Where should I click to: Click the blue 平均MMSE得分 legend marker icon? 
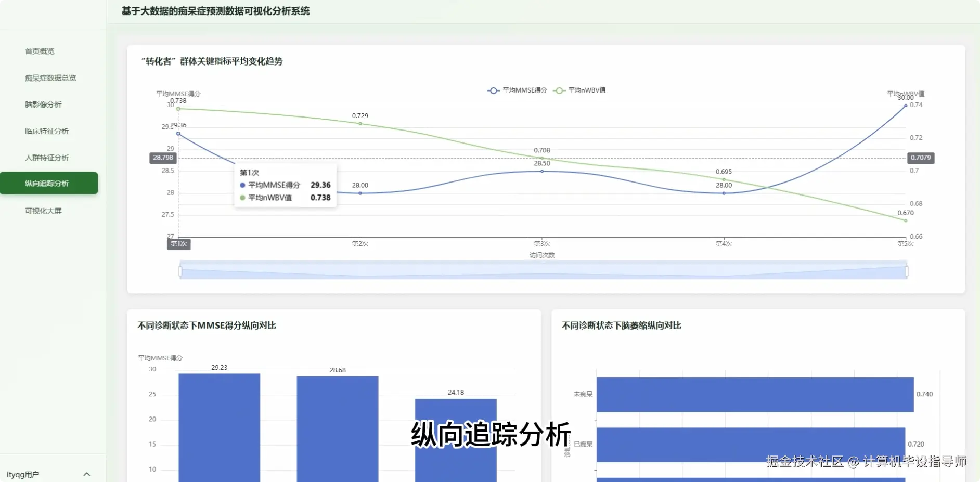pyautogui.click(x=493, y=90)
